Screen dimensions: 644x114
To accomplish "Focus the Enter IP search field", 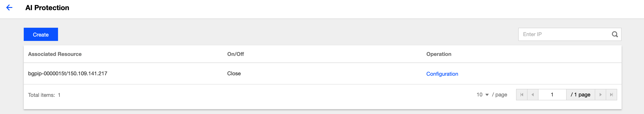I will coord(565,34).
